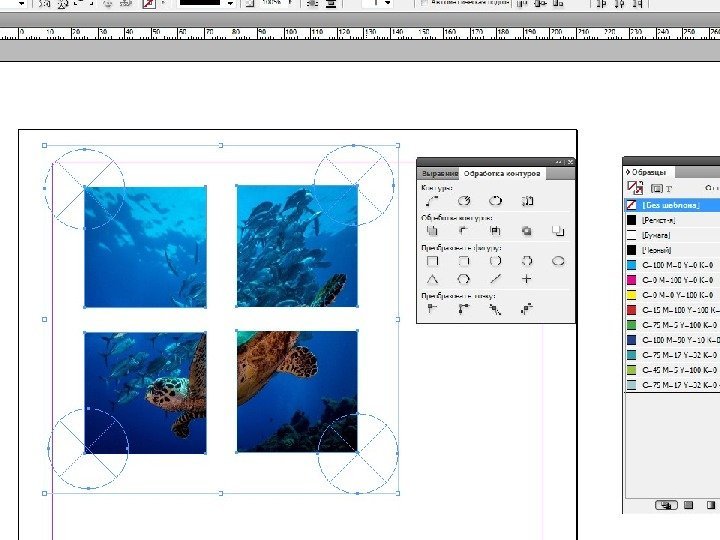
Task: Switch to the Обработка контуров tab
Action: click(501, 174)
